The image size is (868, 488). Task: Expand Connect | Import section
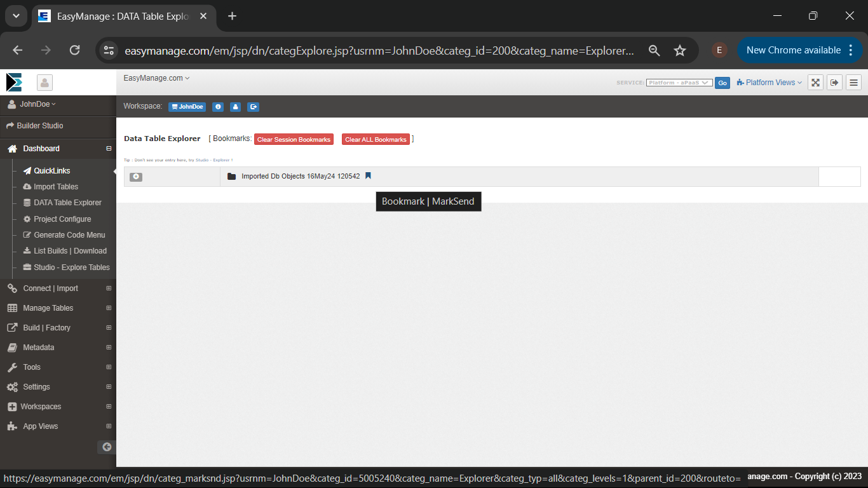tap(109, 288)
